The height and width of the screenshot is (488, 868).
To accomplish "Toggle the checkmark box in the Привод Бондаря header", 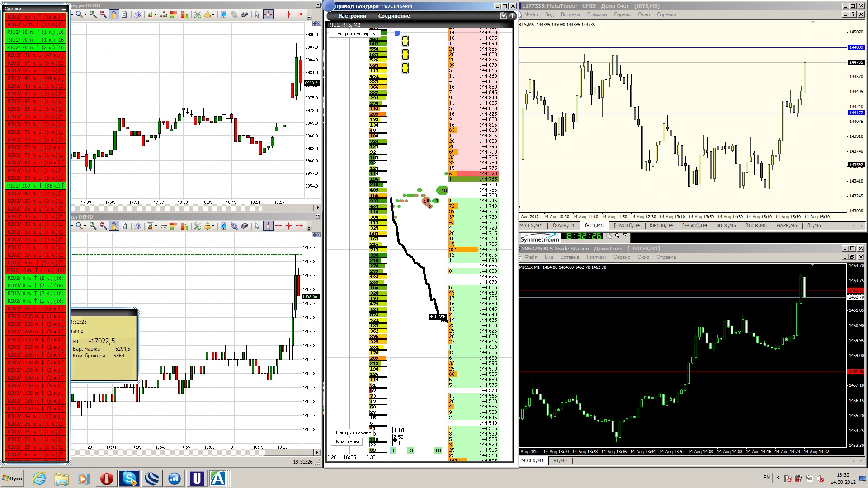I will tap(504, 16).
